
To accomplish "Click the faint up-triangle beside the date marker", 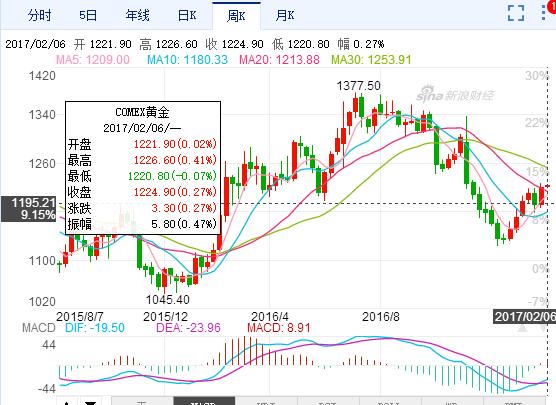I will tap(523, 328).
